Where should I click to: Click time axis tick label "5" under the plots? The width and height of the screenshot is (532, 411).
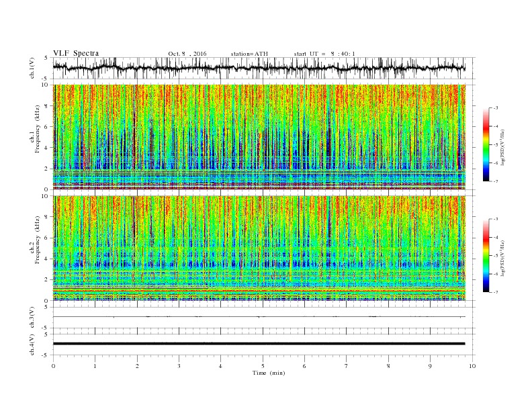click(263, 366)
